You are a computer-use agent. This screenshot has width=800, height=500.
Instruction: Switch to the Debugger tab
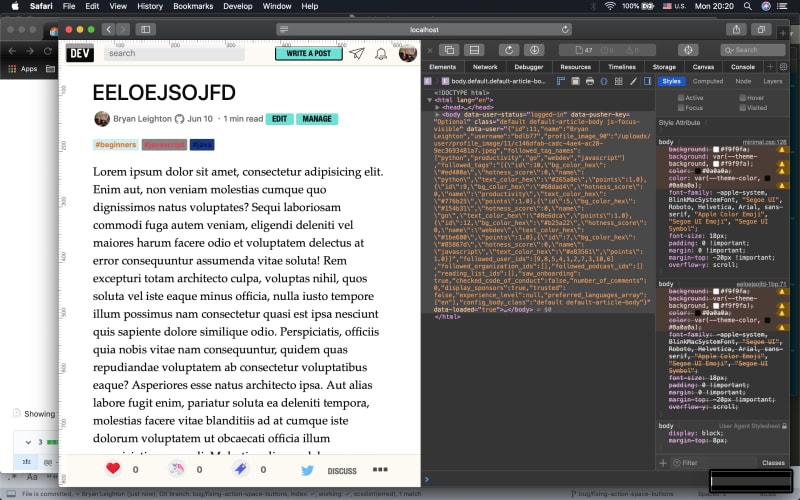[x=529, y=67]
